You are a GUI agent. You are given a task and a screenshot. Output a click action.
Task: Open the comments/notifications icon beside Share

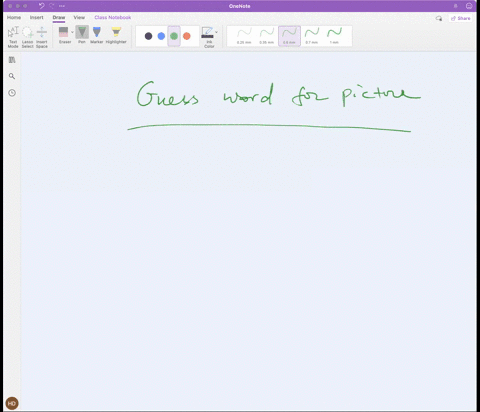click(x=439, y=18)
